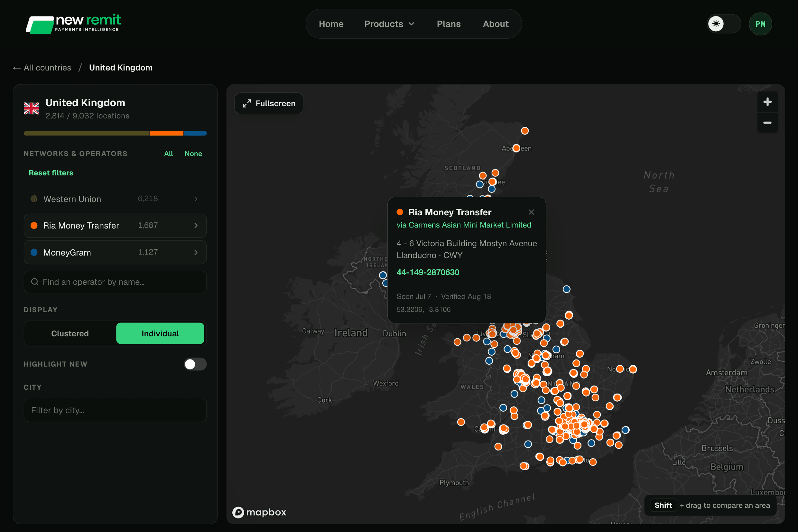Viewport: 798px width, 532px height.
Task: Select All networks and operators
Action: [x=168, y=154]
